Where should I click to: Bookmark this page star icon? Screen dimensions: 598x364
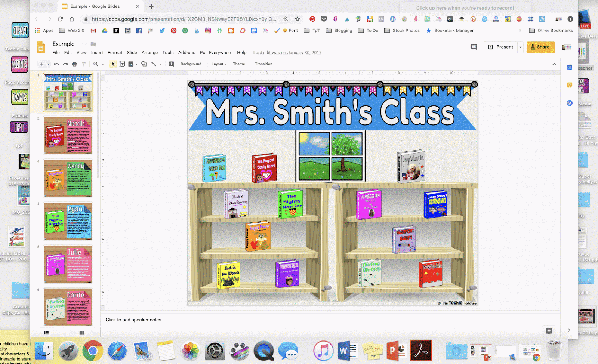pyautogui.click(x=297, y=19)
